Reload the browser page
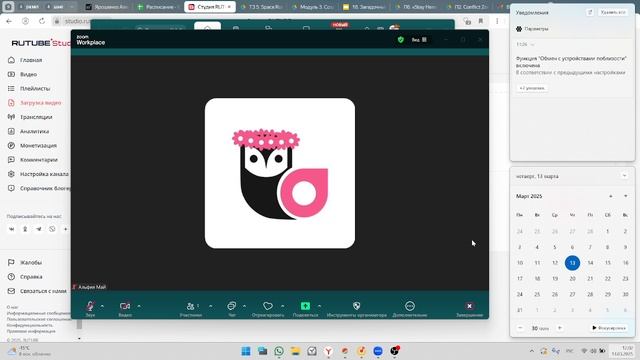This screenshot has width=640, height=360. pos(42,21)
